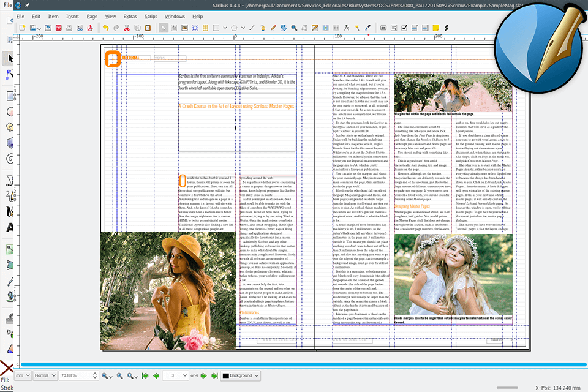Open the measurement unit mm dropdown
The image size is (588, 392).
(x=23, y=375)
